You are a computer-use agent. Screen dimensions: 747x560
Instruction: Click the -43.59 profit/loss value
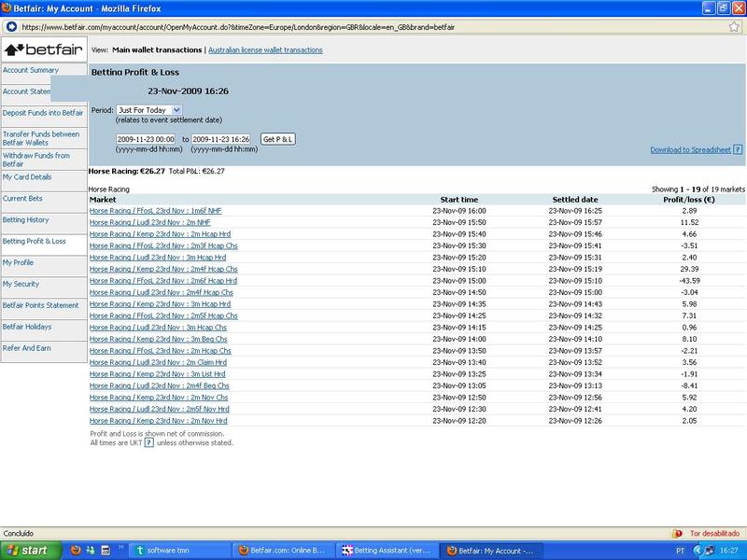(689, 281)
